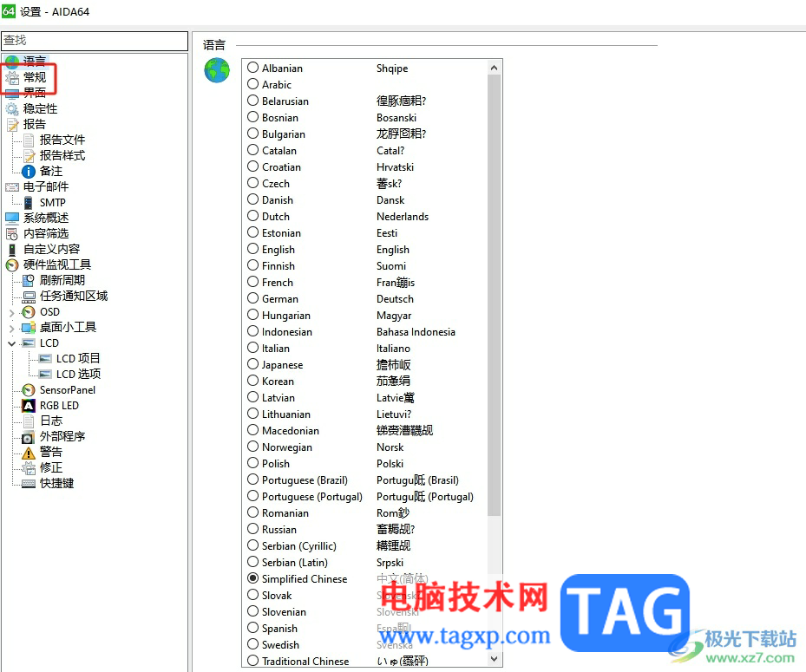The width and height of the screenshot is (806, 672).
Task: Choose Japanese as the language
Action: pyautogui.click(x=252, y=364)
